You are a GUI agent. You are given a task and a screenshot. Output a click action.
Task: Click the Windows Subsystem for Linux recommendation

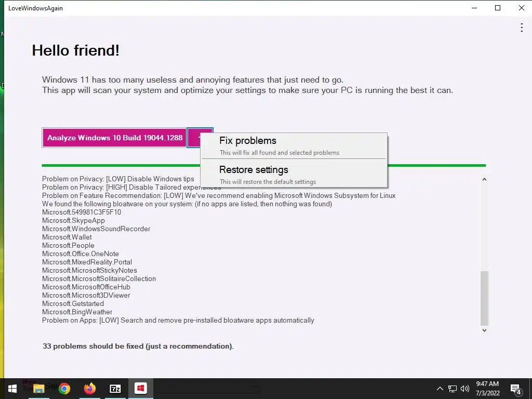[219, 195]
